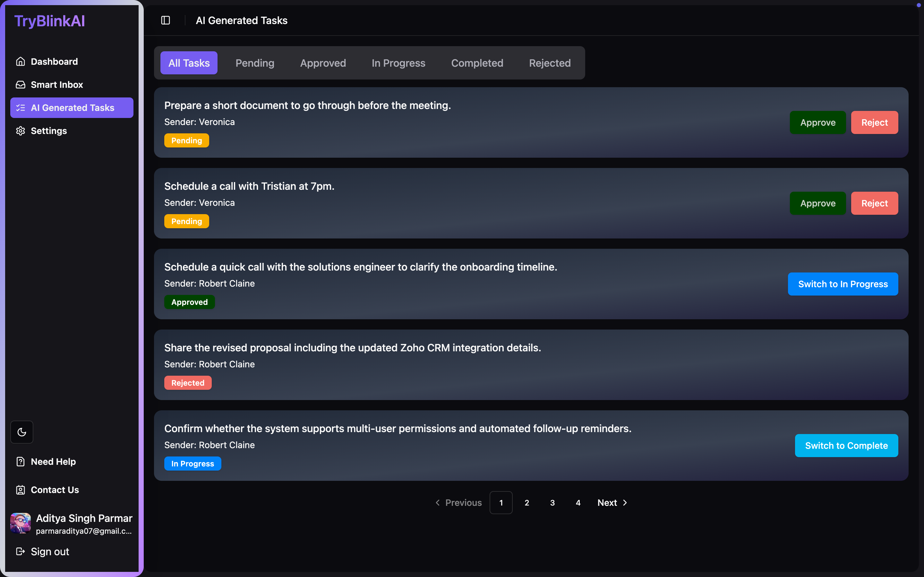Open Settings via the gear icon
Screen dimensions: 924x577
pyautogui.click(x=21, y=131)
